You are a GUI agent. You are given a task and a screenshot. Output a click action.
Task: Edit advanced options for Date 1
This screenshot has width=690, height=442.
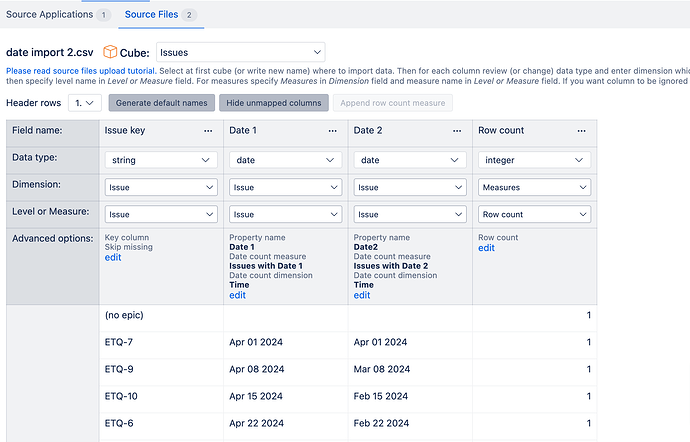(x=237, y=295)
